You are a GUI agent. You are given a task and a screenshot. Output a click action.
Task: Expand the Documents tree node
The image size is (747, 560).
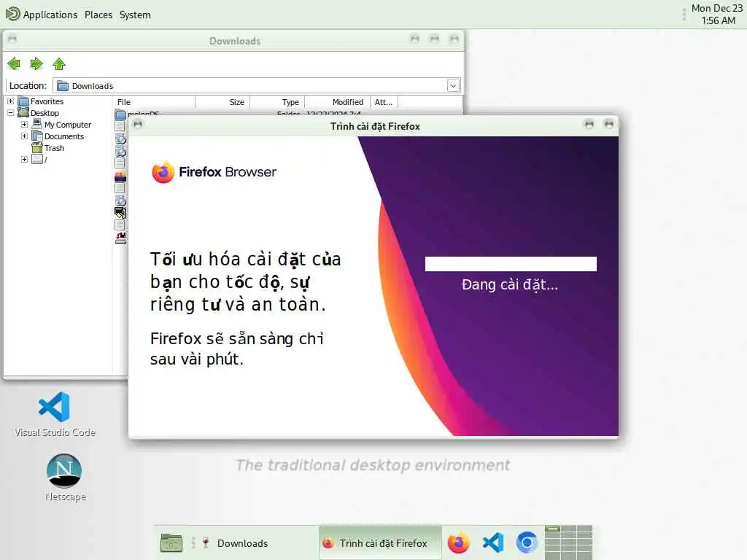[24, 136]
